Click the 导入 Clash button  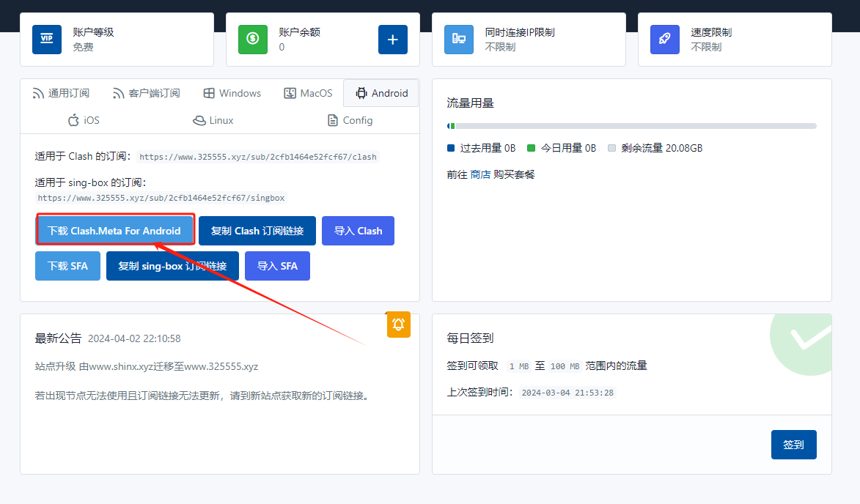click(359, 231)
